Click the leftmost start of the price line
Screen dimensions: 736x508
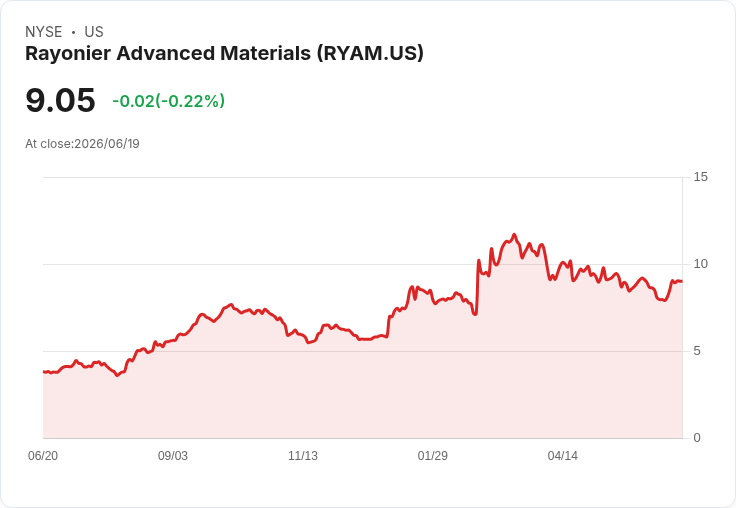point(44,372)
